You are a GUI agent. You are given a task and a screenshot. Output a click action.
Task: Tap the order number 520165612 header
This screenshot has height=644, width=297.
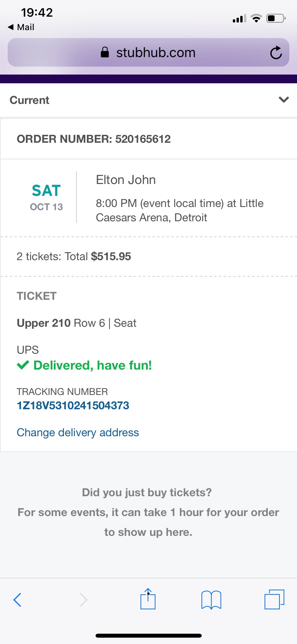coord(94,139)
